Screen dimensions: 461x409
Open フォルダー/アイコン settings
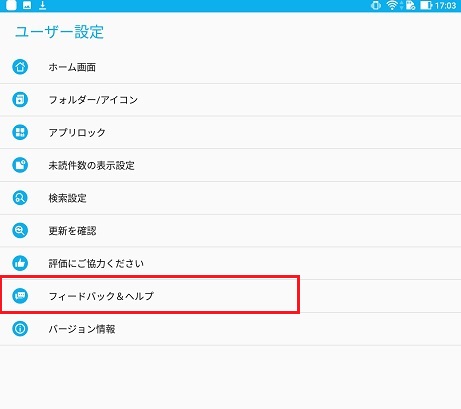point(230,100)
